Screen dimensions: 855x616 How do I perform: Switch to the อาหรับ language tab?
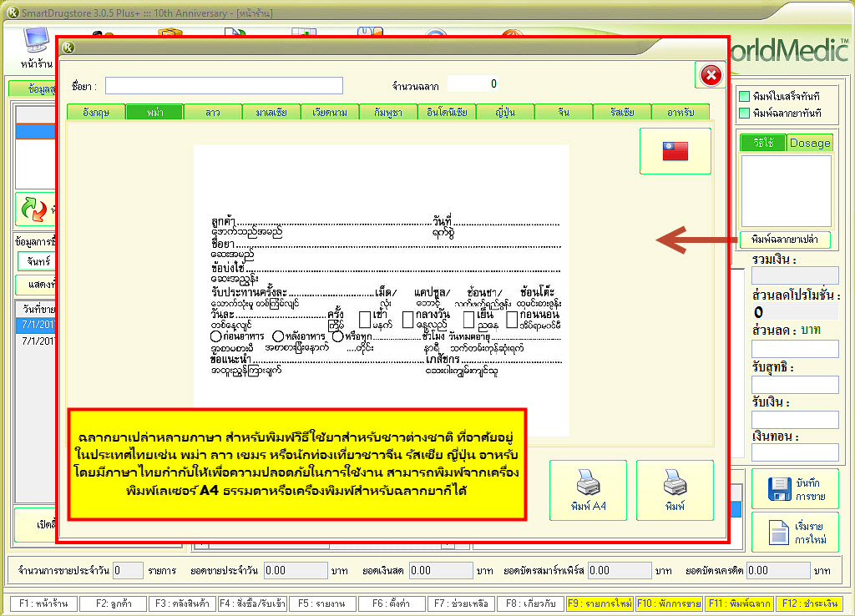click(679, 112)
